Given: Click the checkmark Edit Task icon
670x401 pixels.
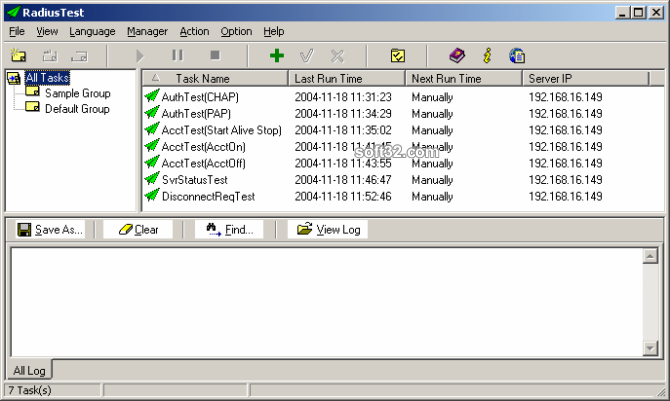Looking at the screenshot, I should click(307, 55).
